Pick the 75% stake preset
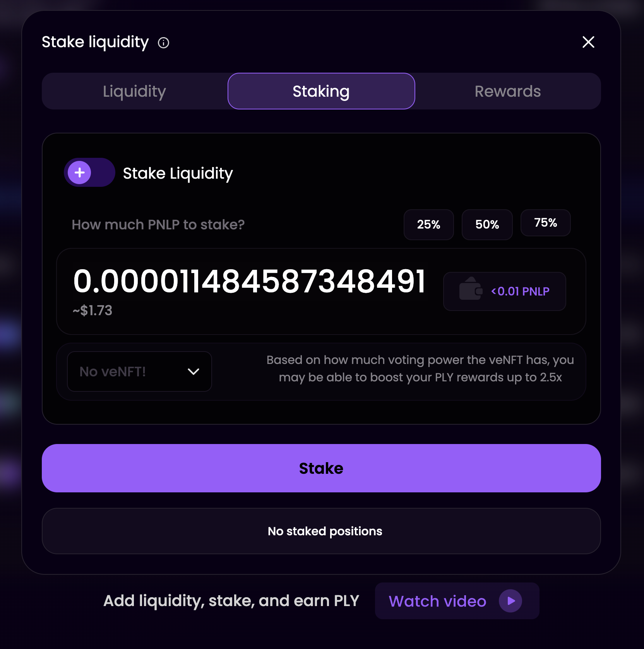644x649 pixels. (545, 223)
